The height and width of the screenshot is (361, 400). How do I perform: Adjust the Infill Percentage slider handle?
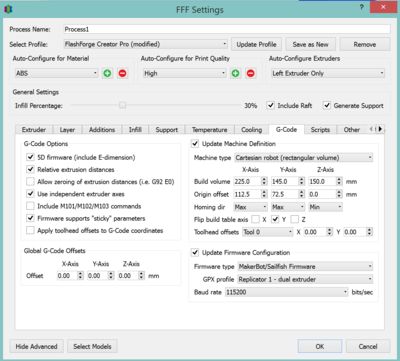(x=122, y=105)
